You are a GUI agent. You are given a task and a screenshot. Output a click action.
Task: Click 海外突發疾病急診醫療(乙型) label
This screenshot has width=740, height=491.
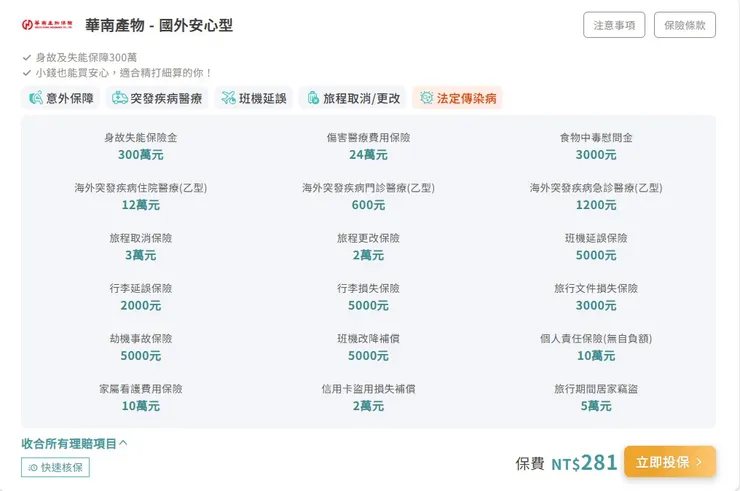click(x=596, y=188)
